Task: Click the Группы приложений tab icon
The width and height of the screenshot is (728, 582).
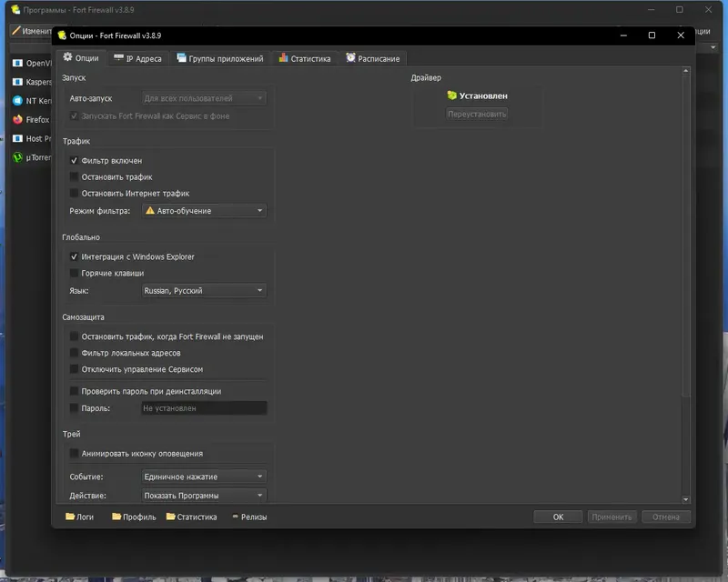Action: coord(181,57)
